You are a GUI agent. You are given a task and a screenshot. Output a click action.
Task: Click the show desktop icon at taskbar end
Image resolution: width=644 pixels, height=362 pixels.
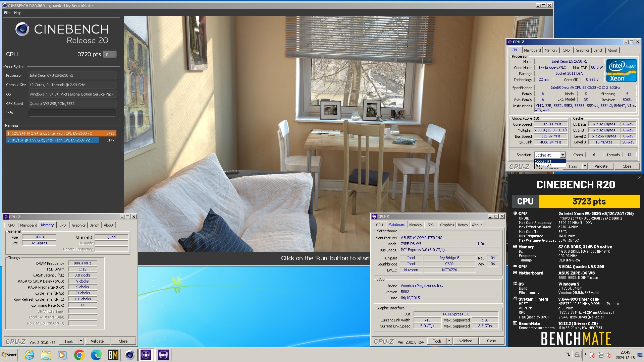(640, 355)
